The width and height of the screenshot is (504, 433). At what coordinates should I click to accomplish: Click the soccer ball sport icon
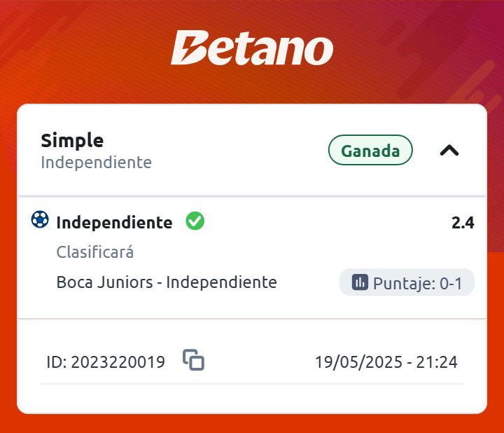click(x=40, y=219)
